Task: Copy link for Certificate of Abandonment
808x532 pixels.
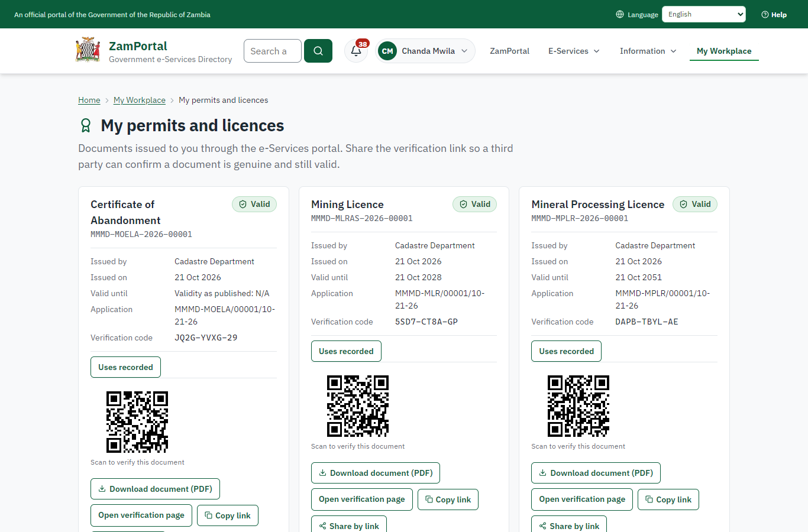Action: click(228, 515)
